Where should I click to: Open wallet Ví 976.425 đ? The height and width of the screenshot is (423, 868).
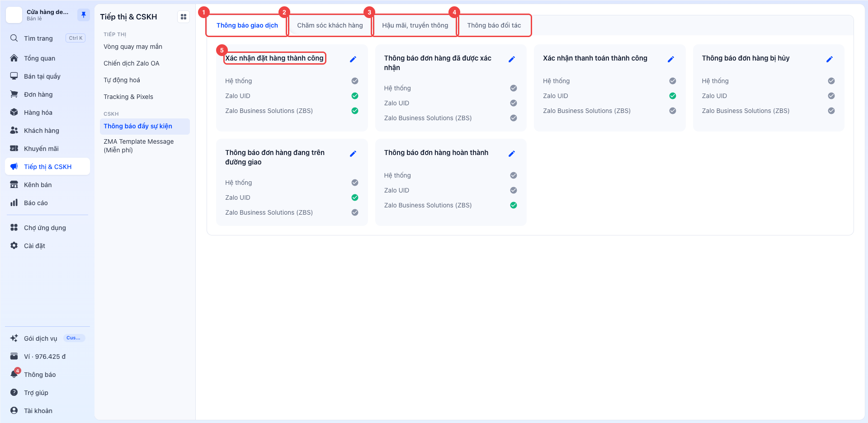(47, 356)
